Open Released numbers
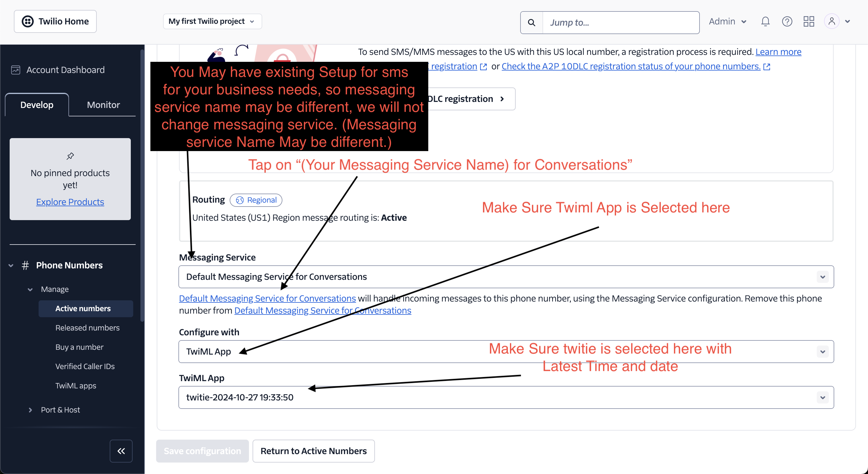The image size is (868, 474). pyautogui.click(x=87, y=328)
